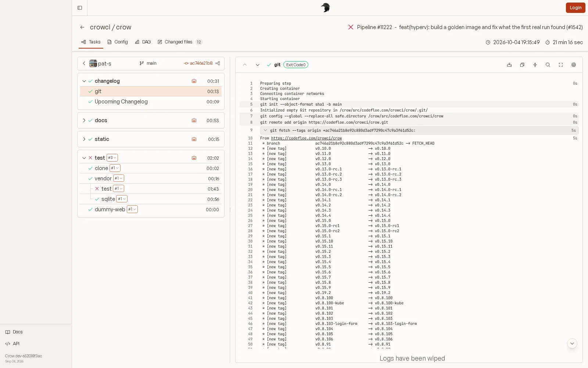Click the Login button
This screenshot has width=588, height=368.
pyautogui.click(x=576, y=8)
